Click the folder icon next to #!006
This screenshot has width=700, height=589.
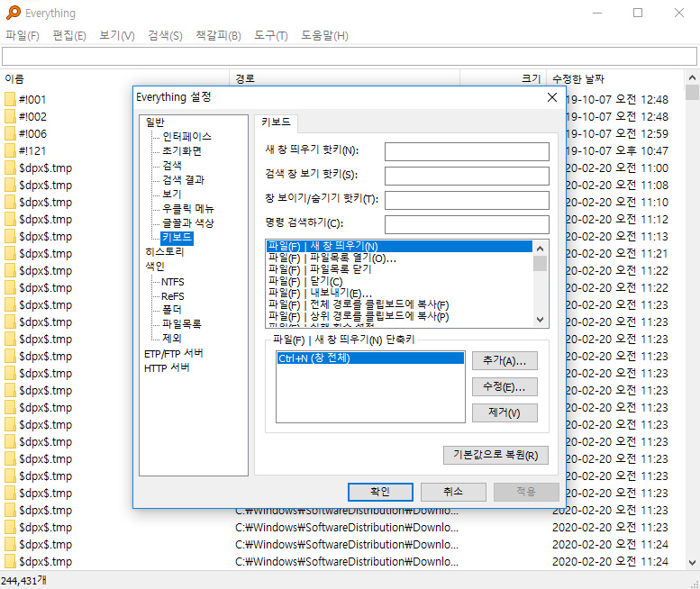click(10, 133)
